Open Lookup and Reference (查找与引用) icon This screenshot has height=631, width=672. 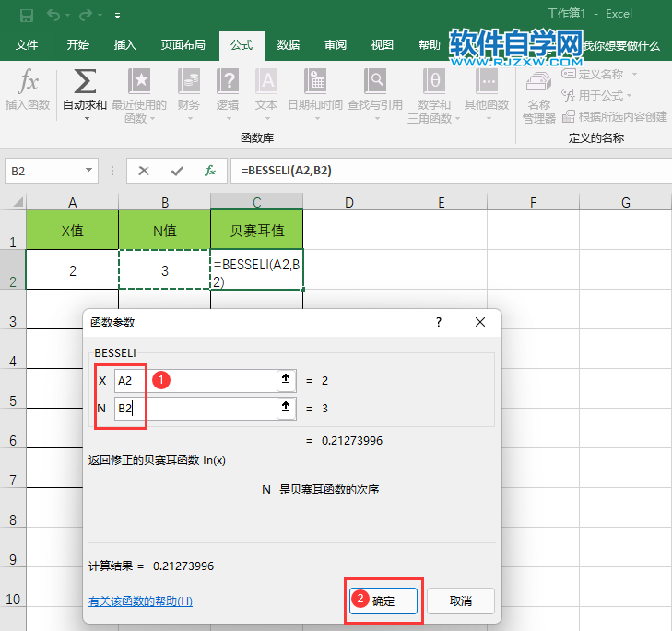pyautogui.click(x=375, y=81)
